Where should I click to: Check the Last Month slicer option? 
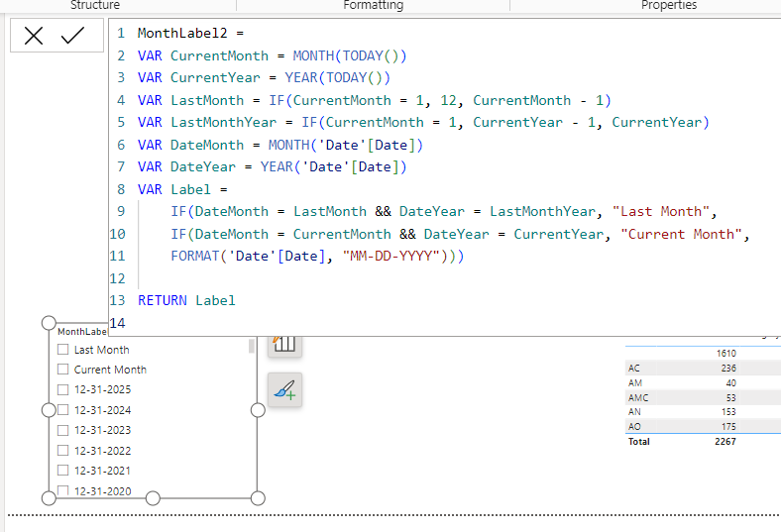click(62, 350)
